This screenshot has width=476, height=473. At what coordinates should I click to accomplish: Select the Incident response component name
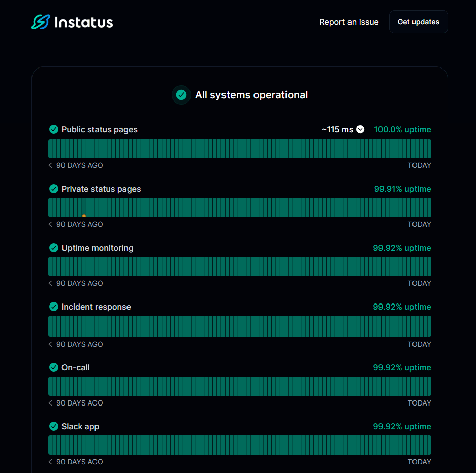click(x=96, y=307)
